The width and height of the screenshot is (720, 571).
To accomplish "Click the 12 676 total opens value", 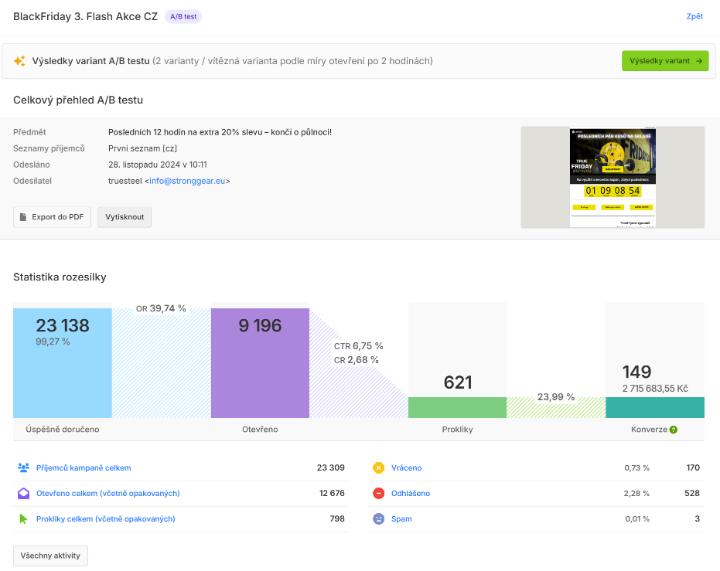I will [332, 493].
